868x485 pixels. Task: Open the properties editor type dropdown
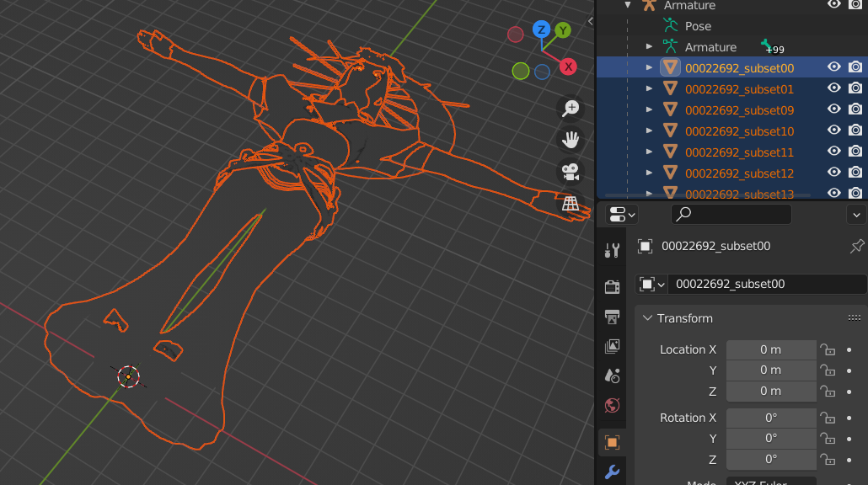tap(622, 214)
